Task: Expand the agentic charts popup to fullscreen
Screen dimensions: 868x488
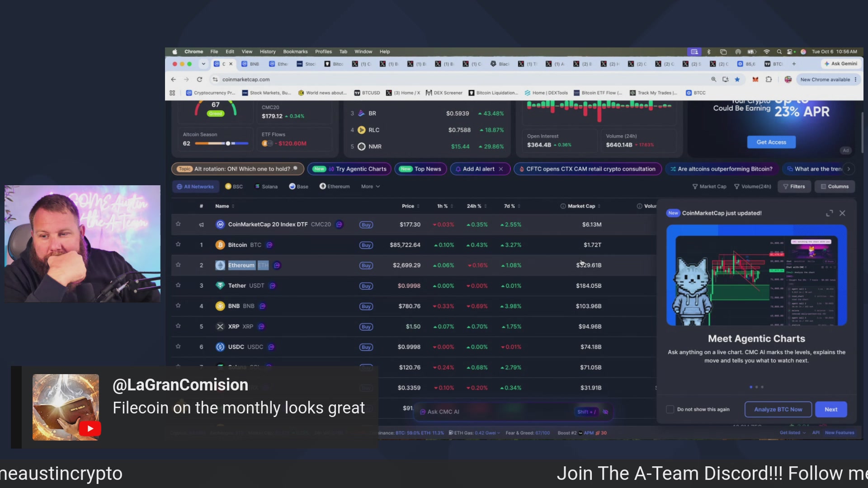Action: pyautogui.click(x=830, y=213)
